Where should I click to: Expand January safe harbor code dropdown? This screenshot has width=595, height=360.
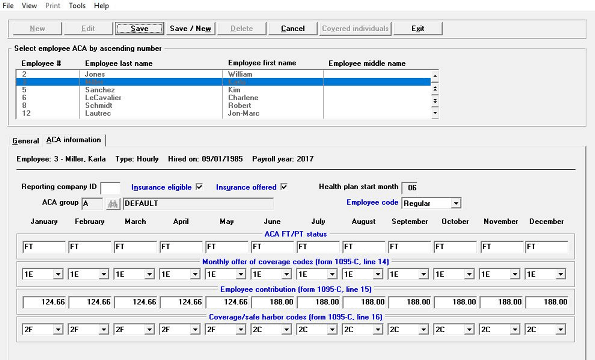pyautogui.click(x=58, y=330)
